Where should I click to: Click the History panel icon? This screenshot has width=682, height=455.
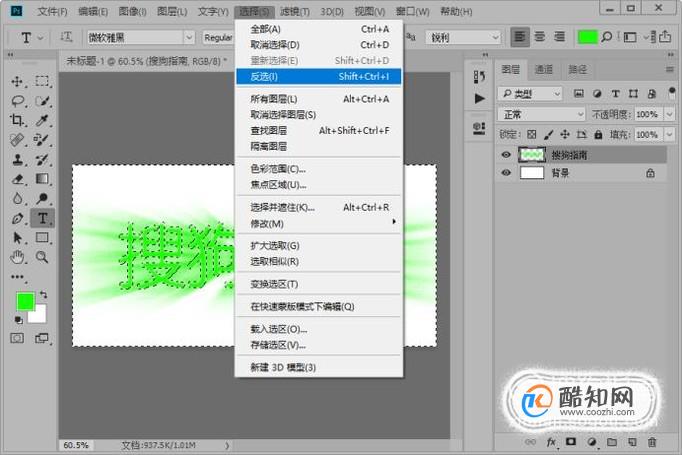(x=479, y=77)
